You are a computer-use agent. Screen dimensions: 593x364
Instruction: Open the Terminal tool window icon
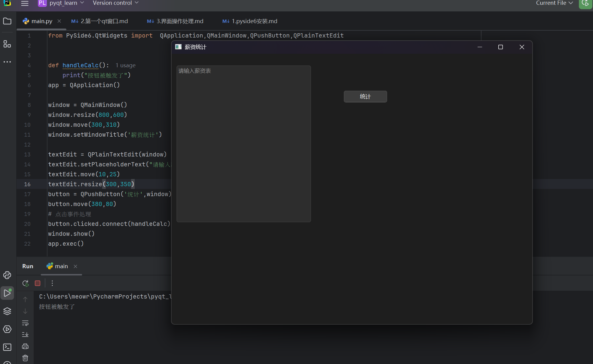click(7, 347)
